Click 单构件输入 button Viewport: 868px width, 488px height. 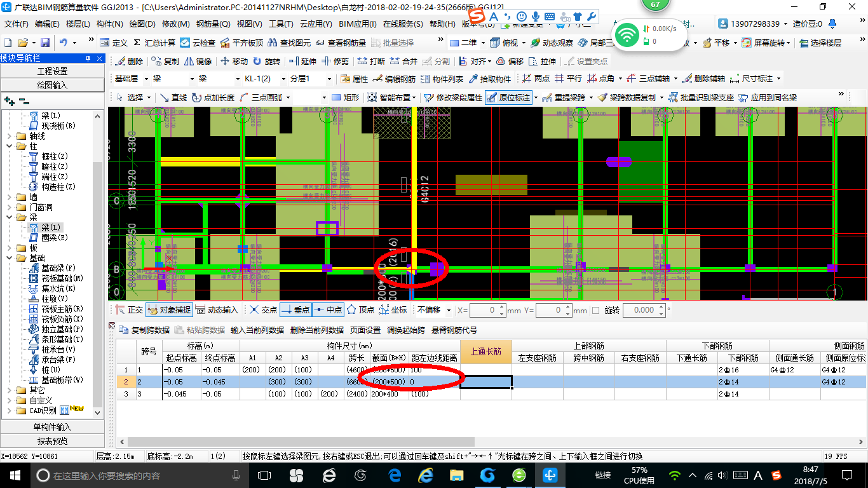(52, 427)
